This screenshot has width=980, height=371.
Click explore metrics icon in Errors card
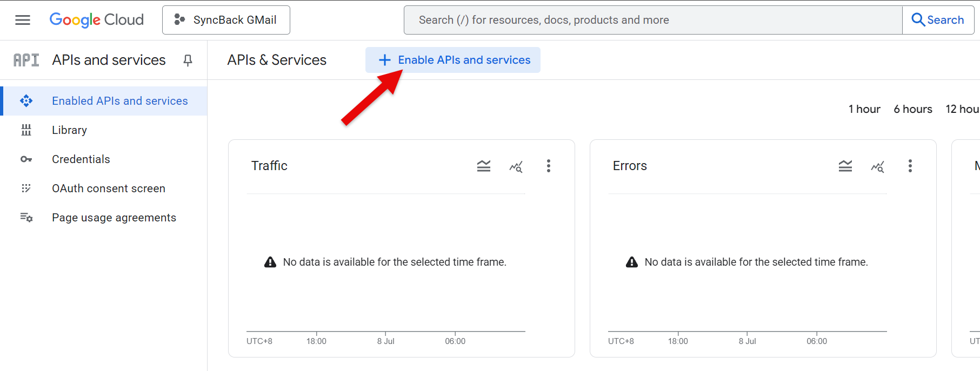[878, 166]
